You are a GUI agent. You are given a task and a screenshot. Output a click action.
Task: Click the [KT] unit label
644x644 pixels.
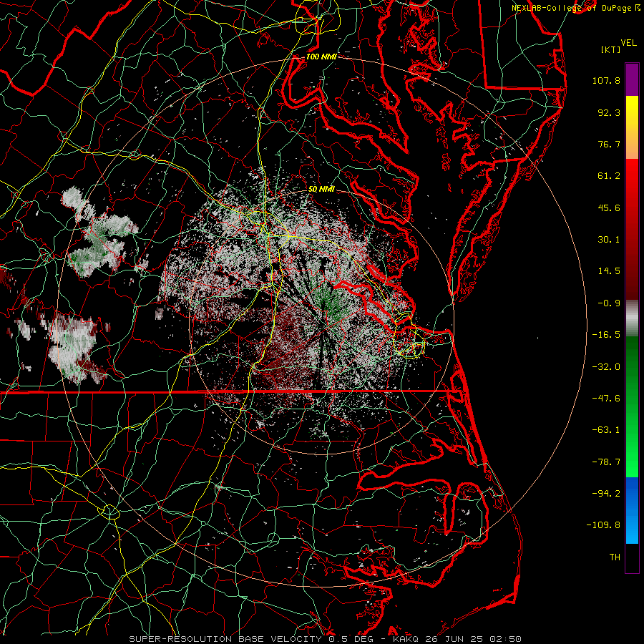coord(611,49)
